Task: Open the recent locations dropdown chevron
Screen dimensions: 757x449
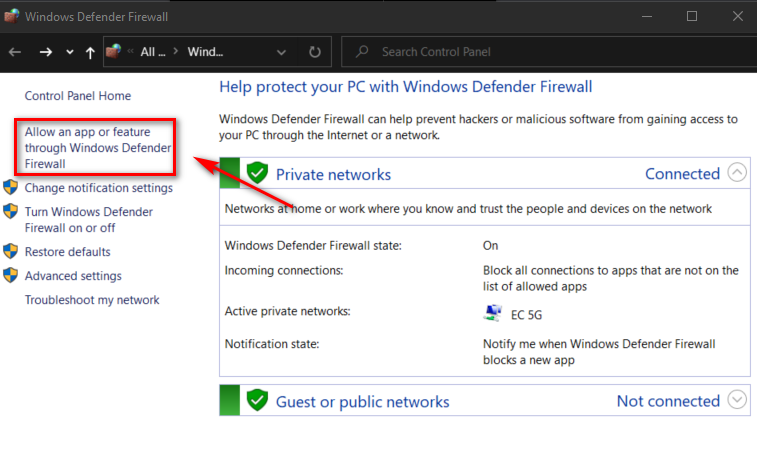Action: coord(69,52)
